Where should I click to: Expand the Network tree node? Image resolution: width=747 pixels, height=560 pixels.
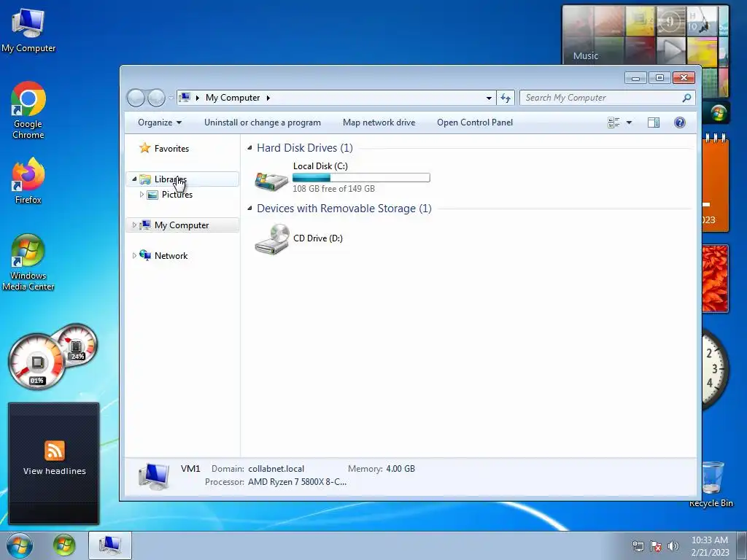134,256
